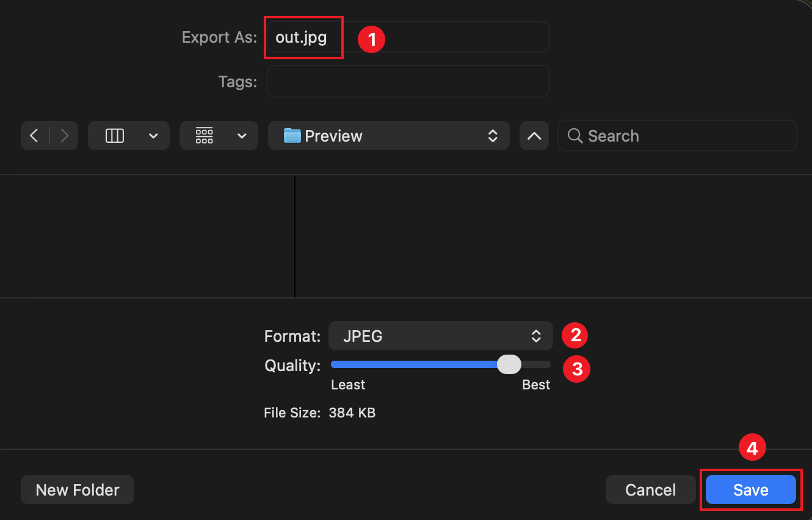
Task: Select the column view icon
Action: (115, 135)
